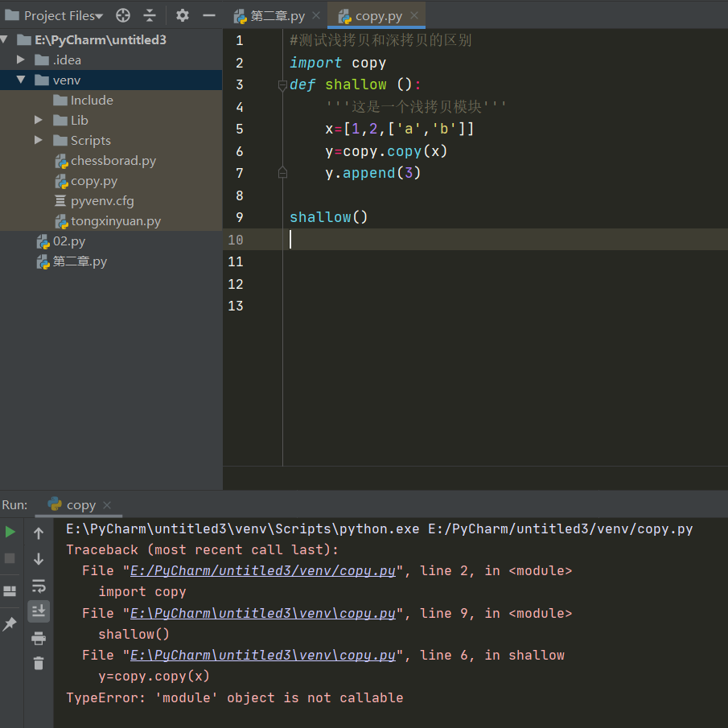The image size is (728, 728).
Task: Collapse all project tree nodes icon
Action: point(149,16)
